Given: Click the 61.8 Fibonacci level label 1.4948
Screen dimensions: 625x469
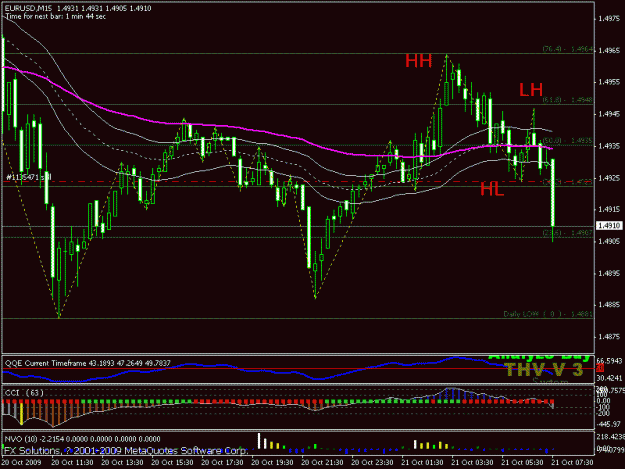Looking at the screenshot, I should (568, 100).
